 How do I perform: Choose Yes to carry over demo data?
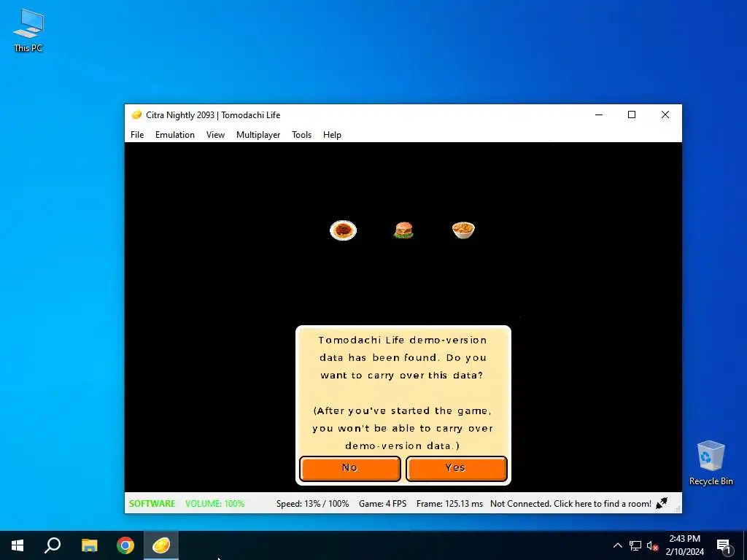tap(457, 469)
